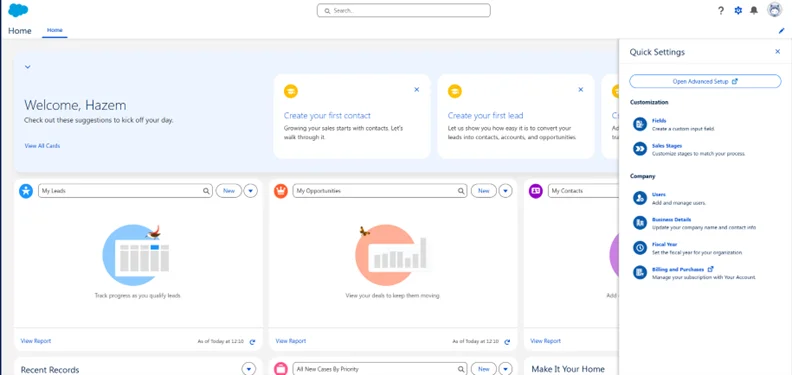
Task: Open the My Leads dropdown arrow
Action: 251,191
